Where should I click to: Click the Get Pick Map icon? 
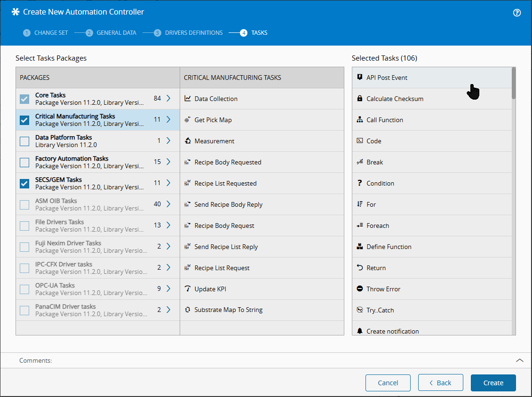tap(188, 120)
